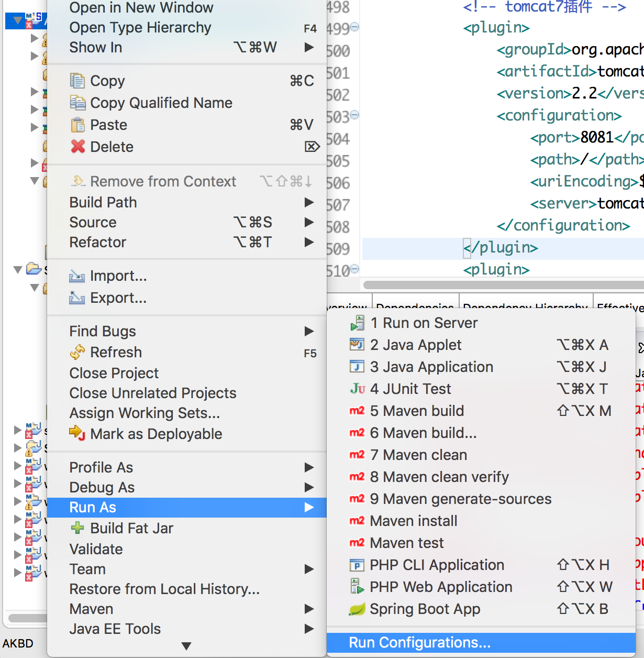Click the JUnit Test icon
The height and width of the screenshot is (658, 644).
coord(358,389)
